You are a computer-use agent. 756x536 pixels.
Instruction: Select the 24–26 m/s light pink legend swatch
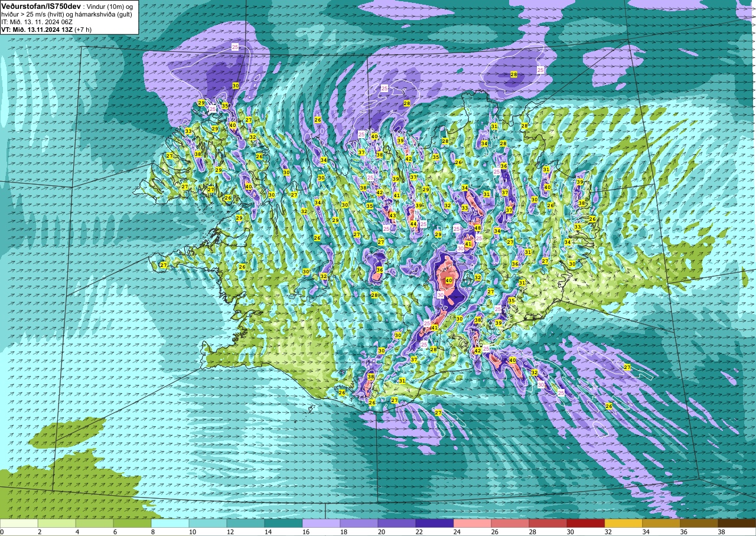tap(472, 523)
